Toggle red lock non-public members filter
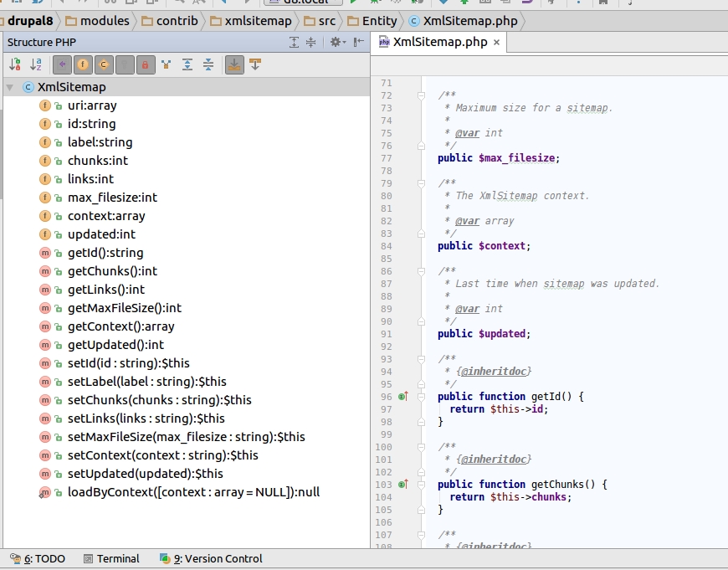The height and width of the screenshot is (570, 728). point(146,64)
